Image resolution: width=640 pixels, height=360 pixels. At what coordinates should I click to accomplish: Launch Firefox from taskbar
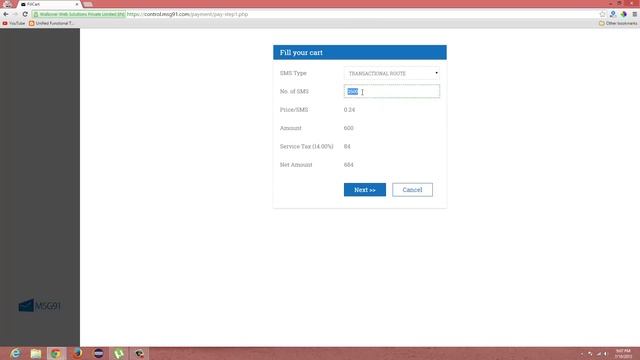(77, 353)
